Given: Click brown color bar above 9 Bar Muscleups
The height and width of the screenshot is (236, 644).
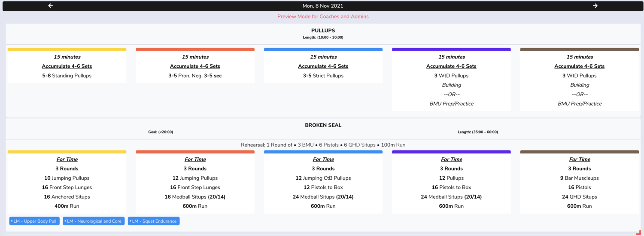Looking at the screenshot, I should [x=580, y=152].
